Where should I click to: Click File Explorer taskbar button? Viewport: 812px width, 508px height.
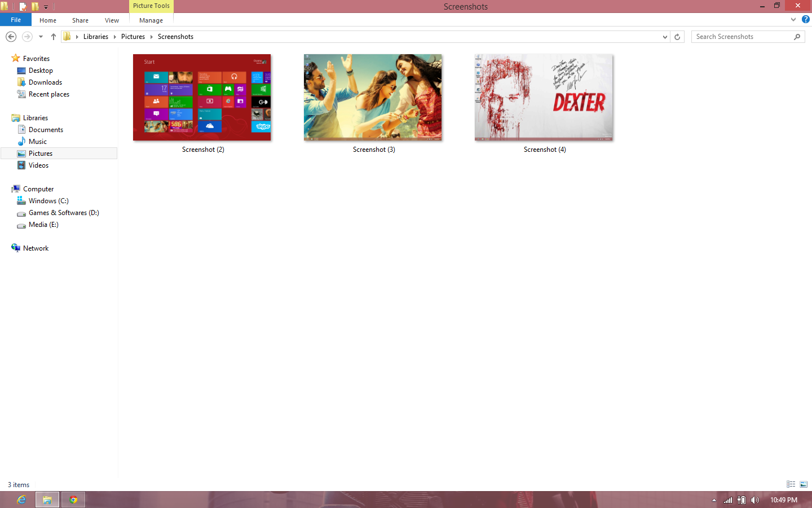(x=47, y=500)
